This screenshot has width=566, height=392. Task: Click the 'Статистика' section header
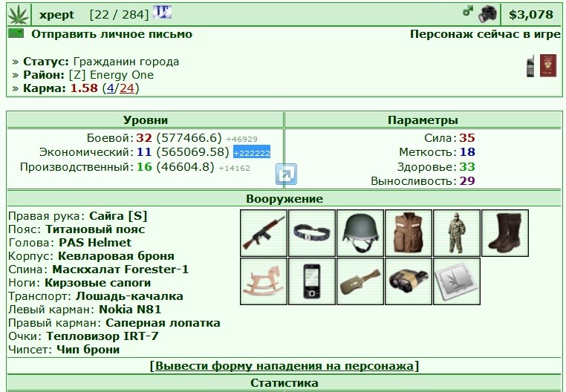point(284,383)
